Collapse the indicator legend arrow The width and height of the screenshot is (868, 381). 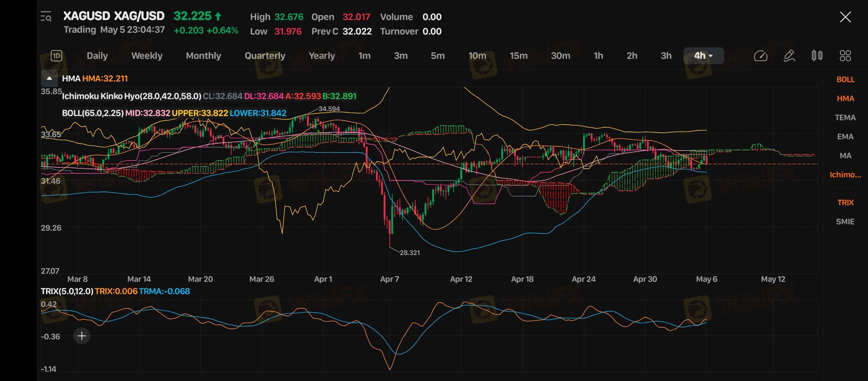49,78
